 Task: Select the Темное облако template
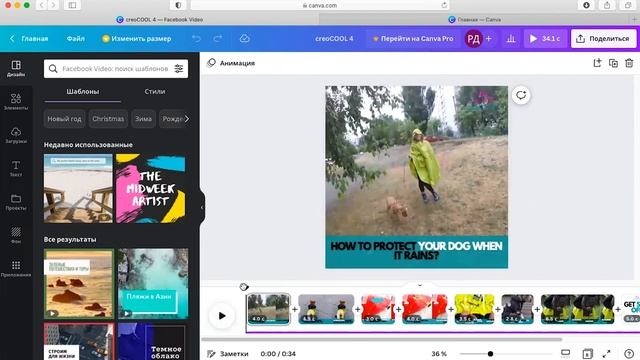pyautogui.click(x=153, y=342)
